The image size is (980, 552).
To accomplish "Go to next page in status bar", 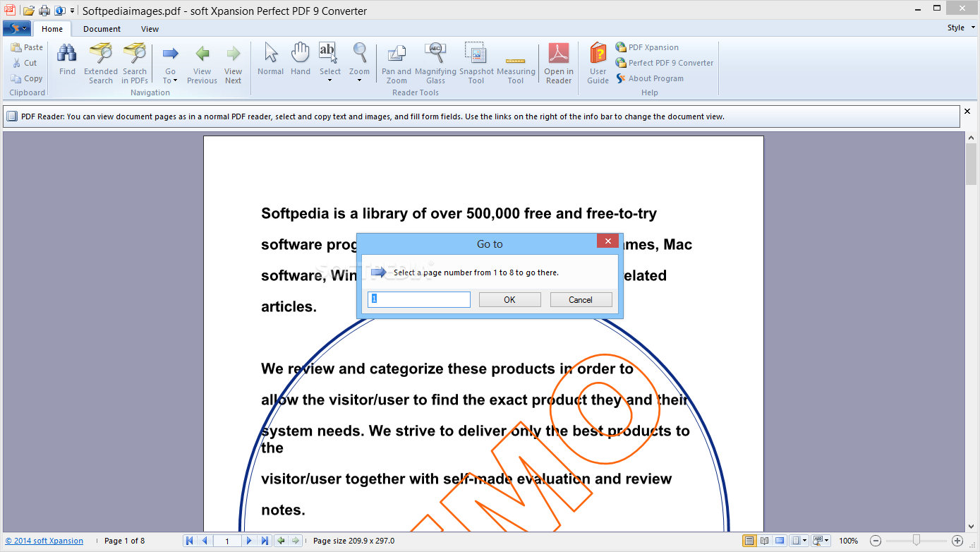I will click(x=248, y=541).
